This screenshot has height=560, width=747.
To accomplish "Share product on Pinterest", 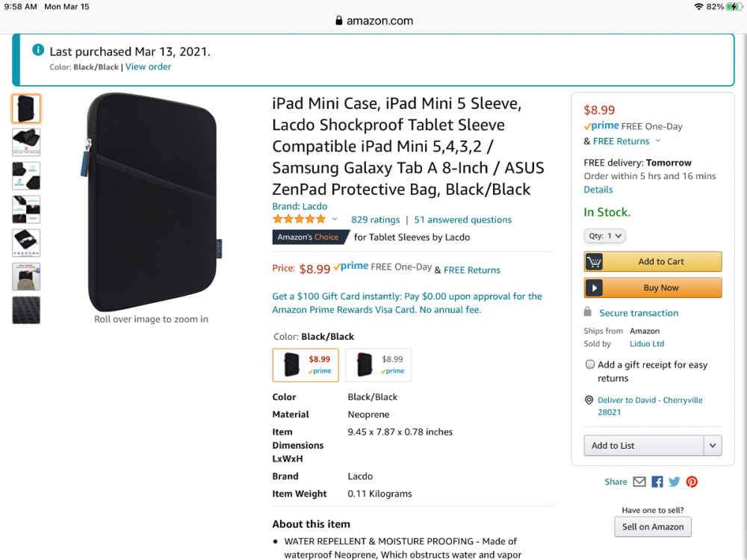I will click(692, 482).
